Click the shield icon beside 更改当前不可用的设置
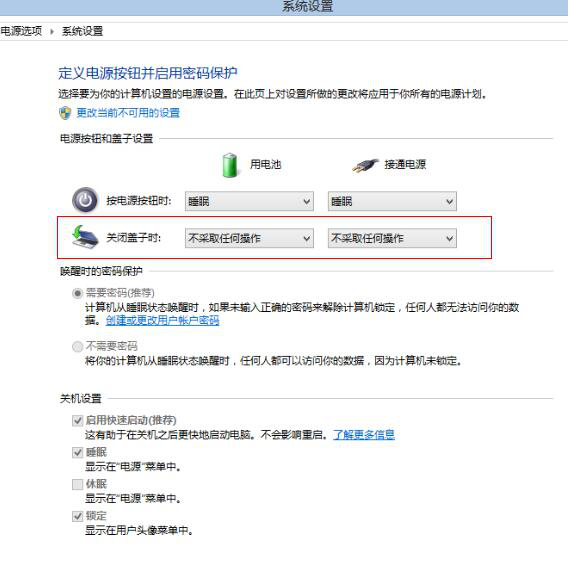 click(65, 113)
